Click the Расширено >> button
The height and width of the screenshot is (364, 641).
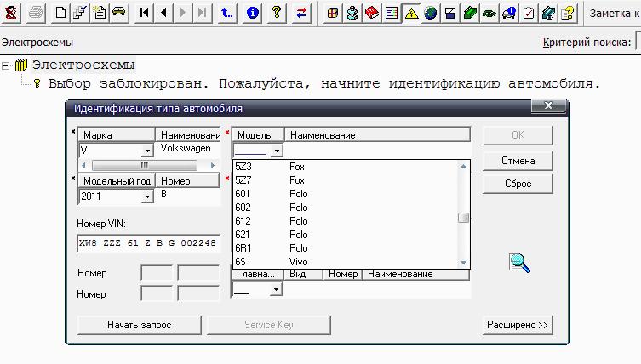[x=518, y=325]
